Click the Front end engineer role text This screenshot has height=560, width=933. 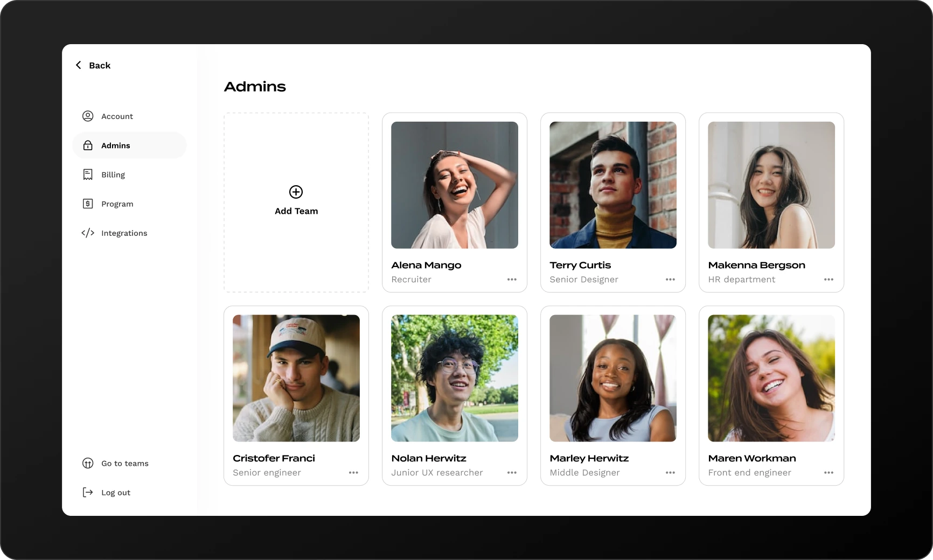(x=749, y=473)
